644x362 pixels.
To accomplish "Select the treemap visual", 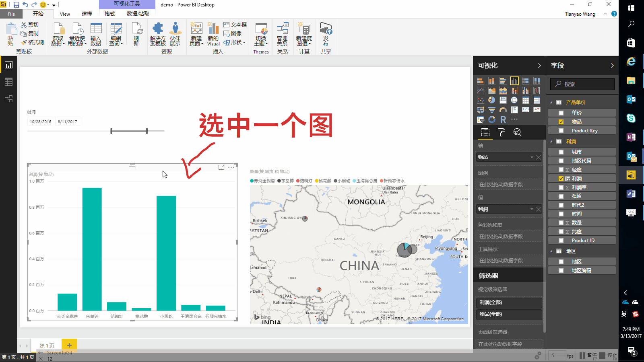I will point(503,100).
